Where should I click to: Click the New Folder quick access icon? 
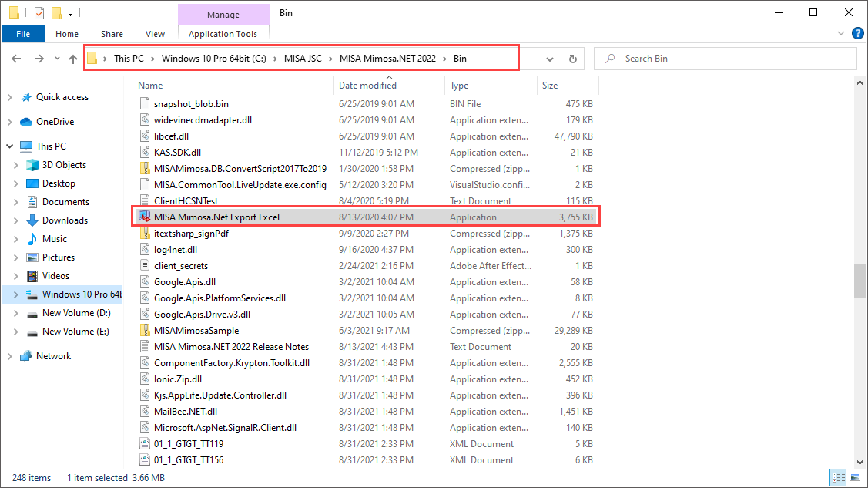56,13
